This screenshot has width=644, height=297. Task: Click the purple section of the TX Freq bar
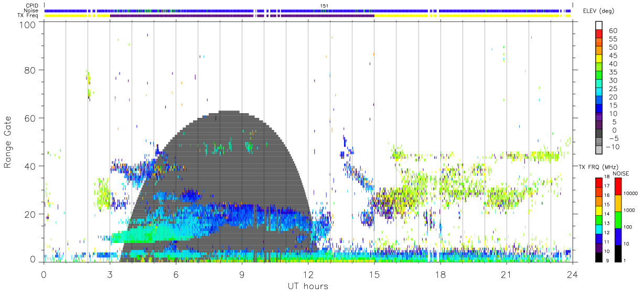point(242,16)
